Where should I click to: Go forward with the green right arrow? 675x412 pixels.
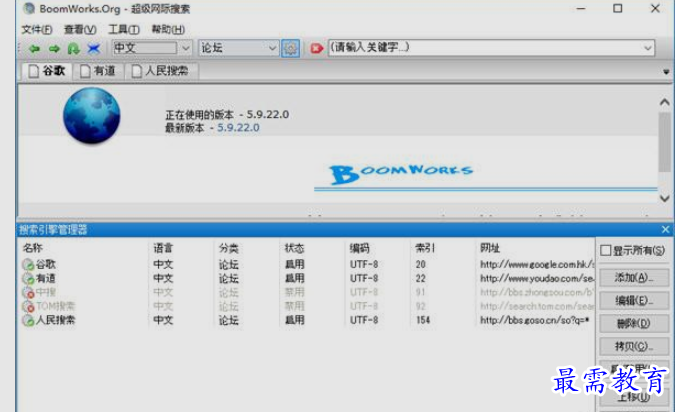point(54,49)
